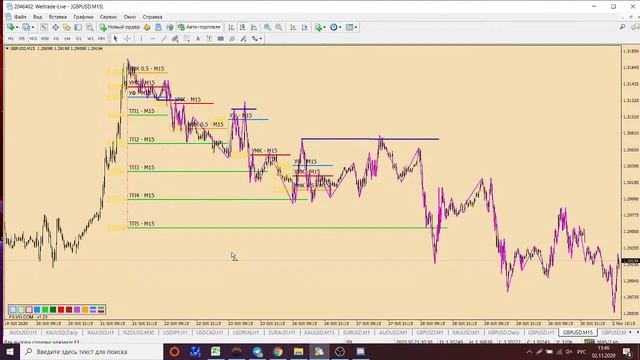Zoom in the chart
The image size is (640, 360).
coord(267,27)
